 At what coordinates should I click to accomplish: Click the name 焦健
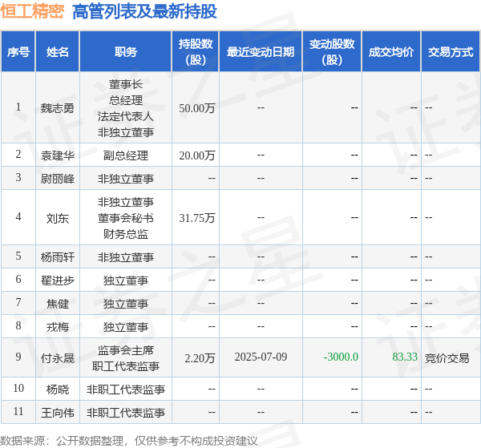point(58,304)
